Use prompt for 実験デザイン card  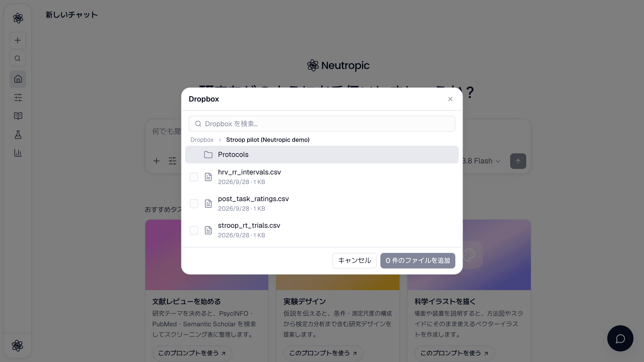pyautogui.click(x=323, y=353)
